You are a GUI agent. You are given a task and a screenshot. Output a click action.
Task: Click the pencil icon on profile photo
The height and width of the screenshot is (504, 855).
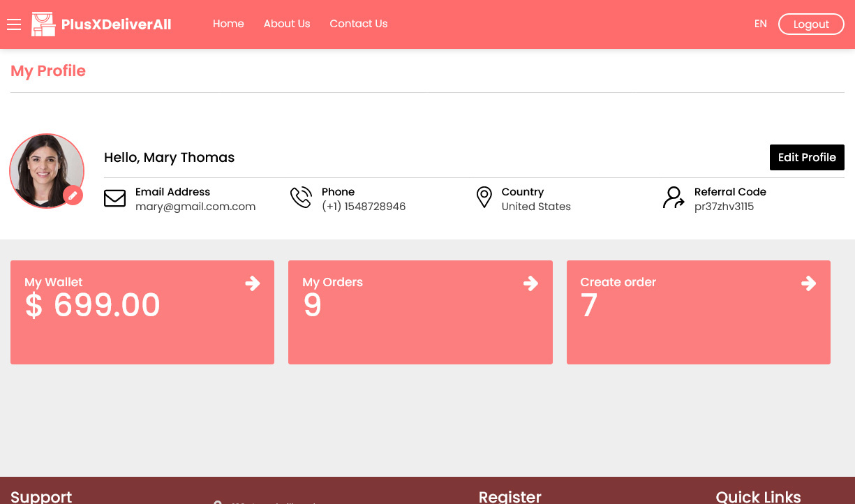pyautogui.click(x=73, y=195)
